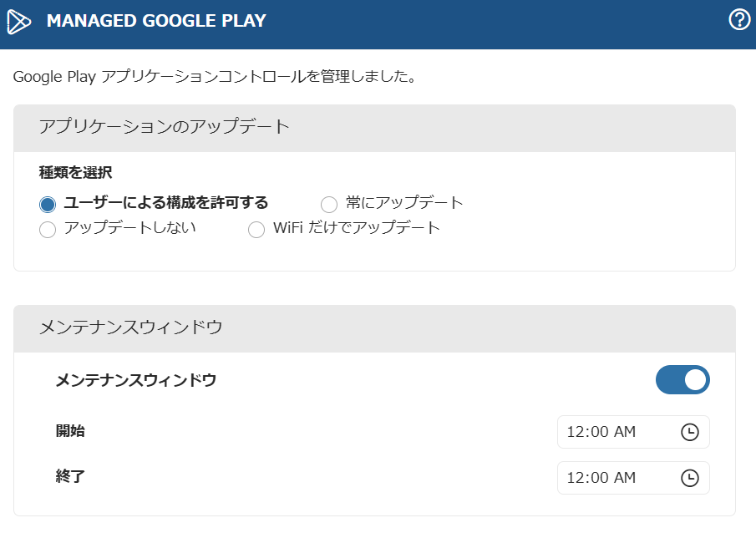Click the Google Play アプリケーションコントロール description text
756x533 pixels.
[215, 78]
